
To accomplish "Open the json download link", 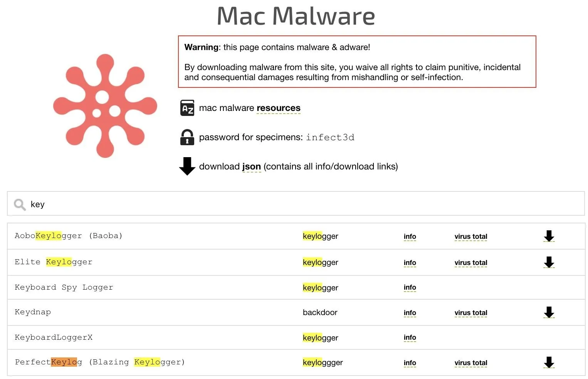I will pyautogui.click(x=251, y=167).
